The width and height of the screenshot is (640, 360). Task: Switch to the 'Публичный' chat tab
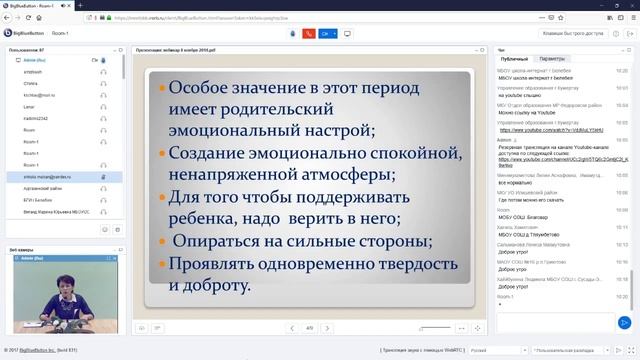[x=514, y=59]
